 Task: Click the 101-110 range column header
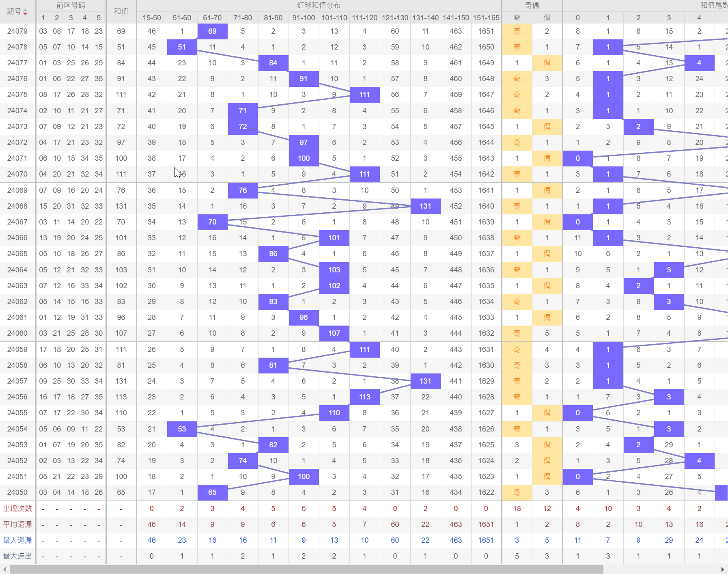pyautogui.click(x=334, y=18)
